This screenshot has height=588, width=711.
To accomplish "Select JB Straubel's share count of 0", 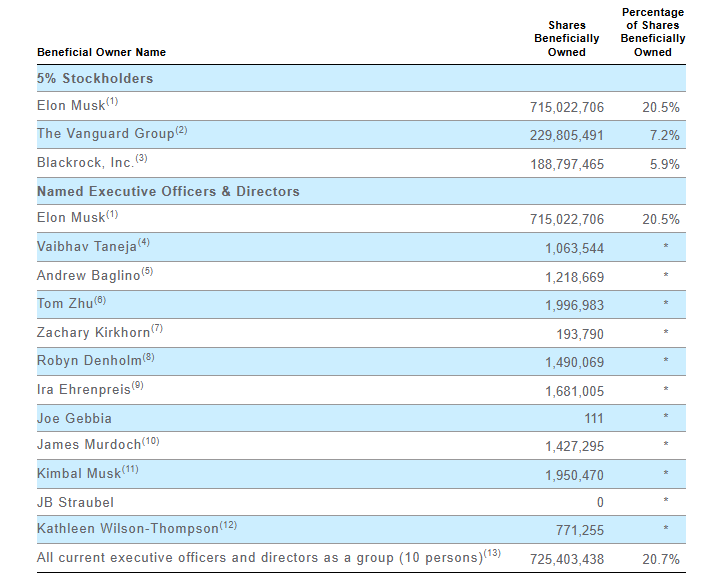I will [599, 502].
